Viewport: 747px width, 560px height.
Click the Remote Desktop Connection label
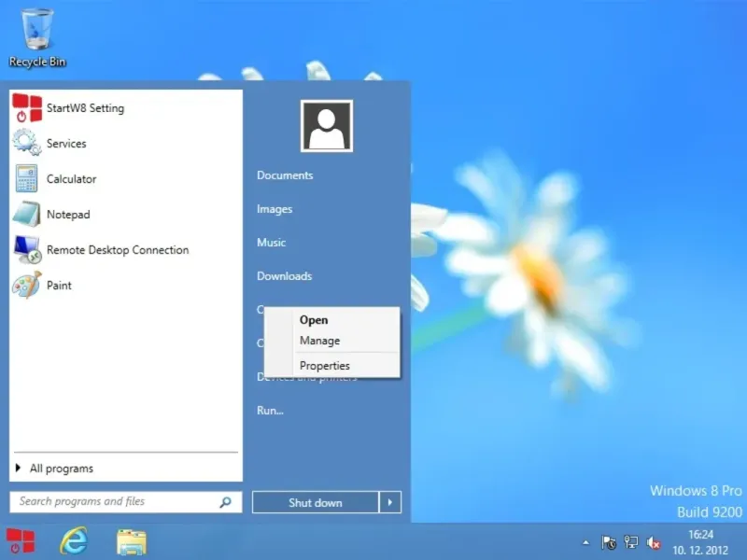118,250
